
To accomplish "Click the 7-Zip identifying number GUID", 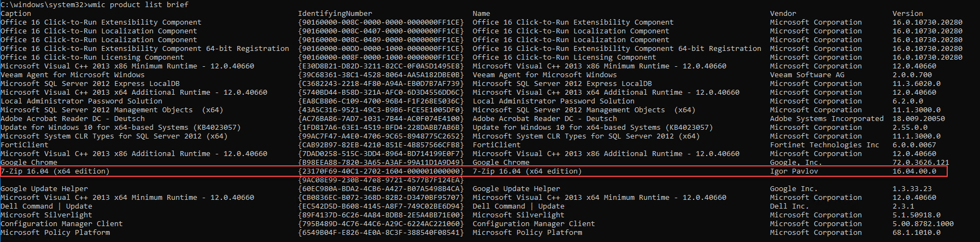I will (381, 171).
